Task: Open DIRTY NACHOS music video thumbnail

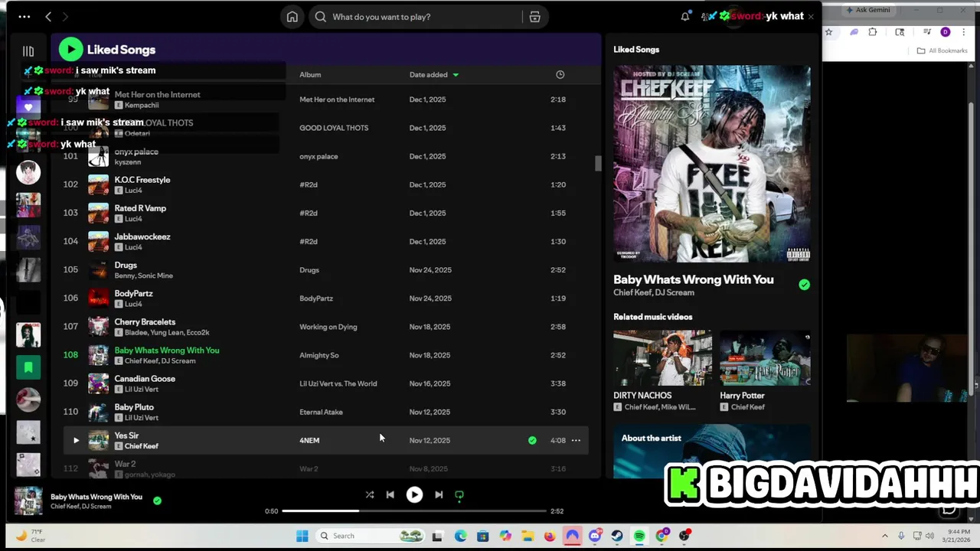Action: (x=662, y=358)
